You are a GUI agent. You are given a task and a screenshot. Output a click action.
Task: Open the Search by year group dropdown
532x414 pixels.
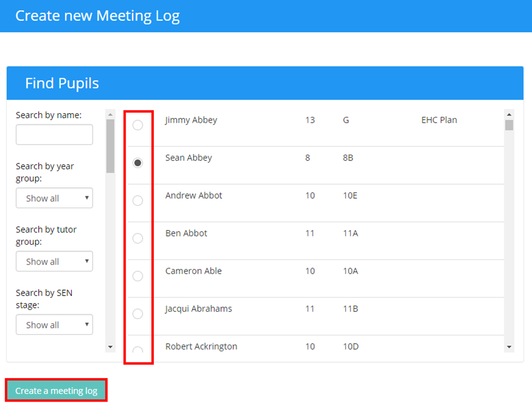click(54, 198)
